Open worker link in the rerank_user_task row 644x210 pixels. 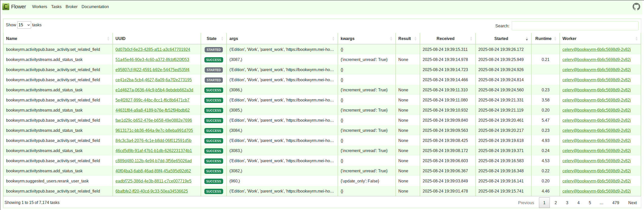[596, 181]
